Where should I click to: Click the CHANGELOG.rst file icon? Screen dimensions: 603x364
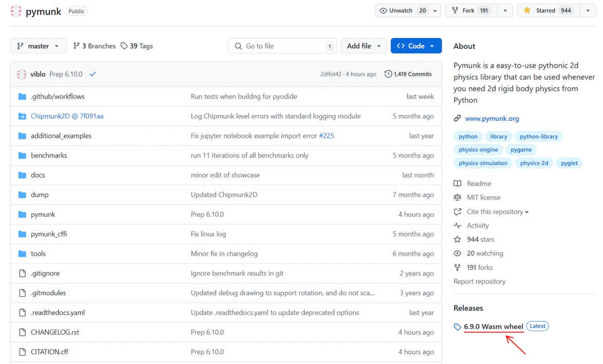pos(22,332)
